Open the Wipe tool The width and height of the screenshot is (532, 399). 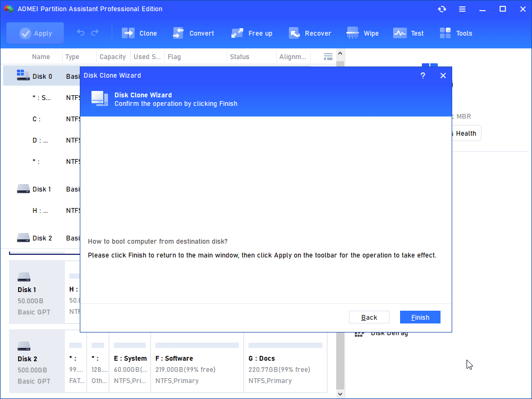tap(362, 33)
